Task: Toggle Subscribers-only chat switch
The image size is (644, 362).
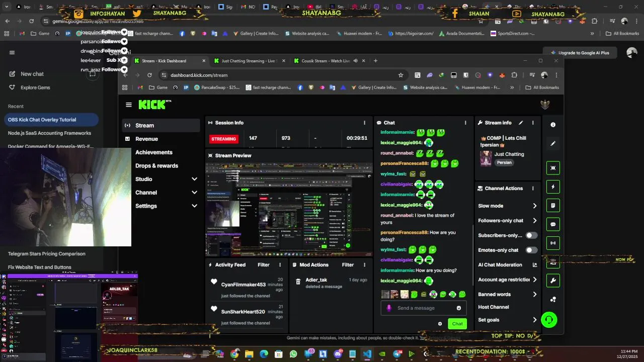Action: [531, 235]
